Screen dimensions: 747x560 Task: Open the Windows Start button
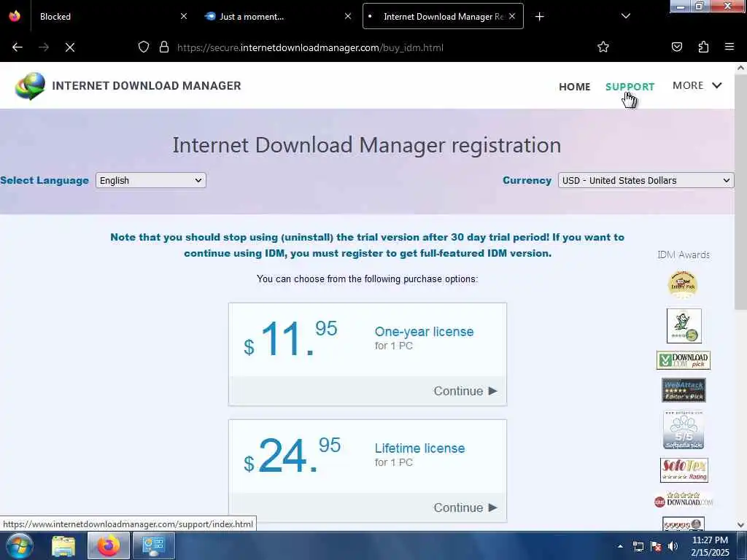tap(19, 545)
